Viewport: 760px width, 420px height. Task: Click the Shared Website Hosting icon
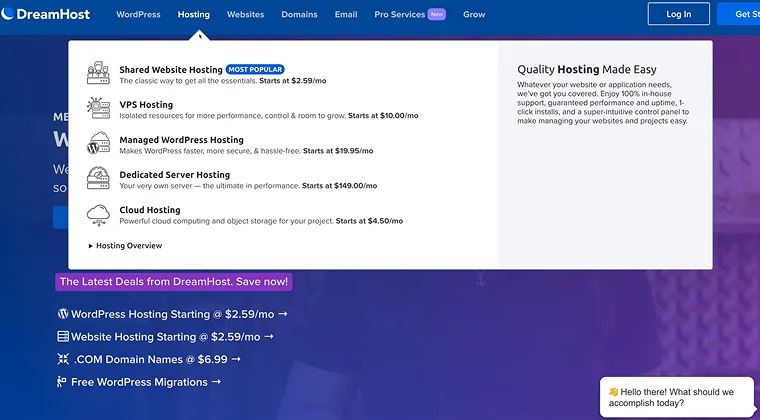(x=98, y=74)
